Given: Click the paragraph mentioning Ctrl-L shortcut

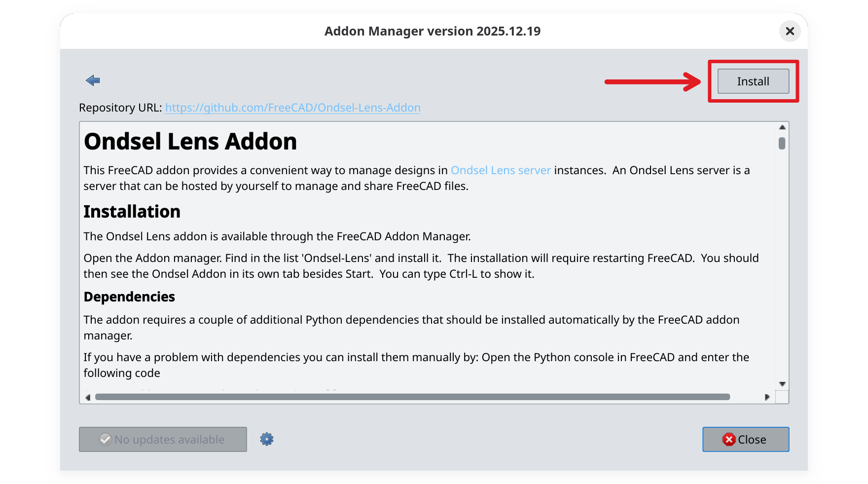Looking at the screenshot, I should coord(421,266).
